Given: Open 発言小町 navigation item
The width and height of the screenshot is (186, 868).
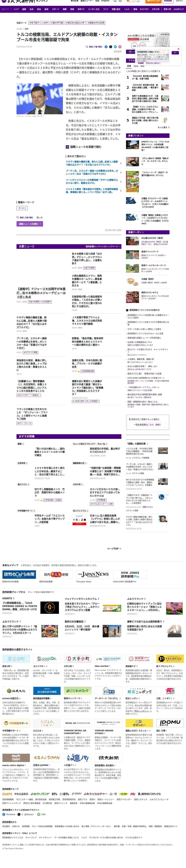Looking at the screenshot, I should click(167, 9).
